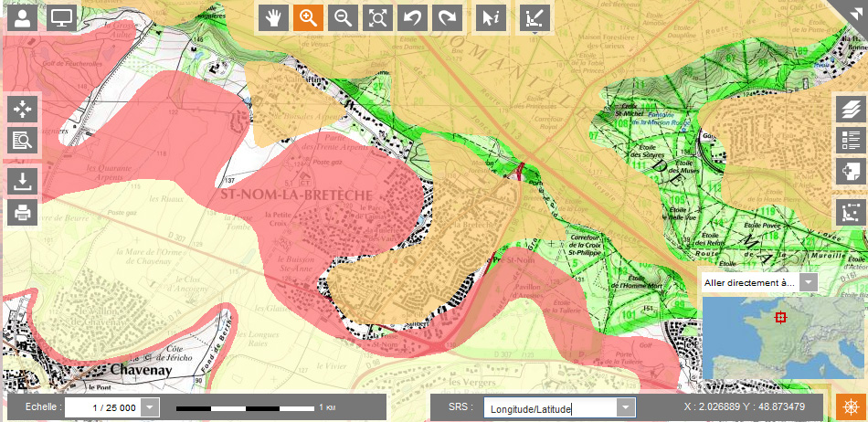
Task: Click the monitor display icon
Action: coord(61,17)
